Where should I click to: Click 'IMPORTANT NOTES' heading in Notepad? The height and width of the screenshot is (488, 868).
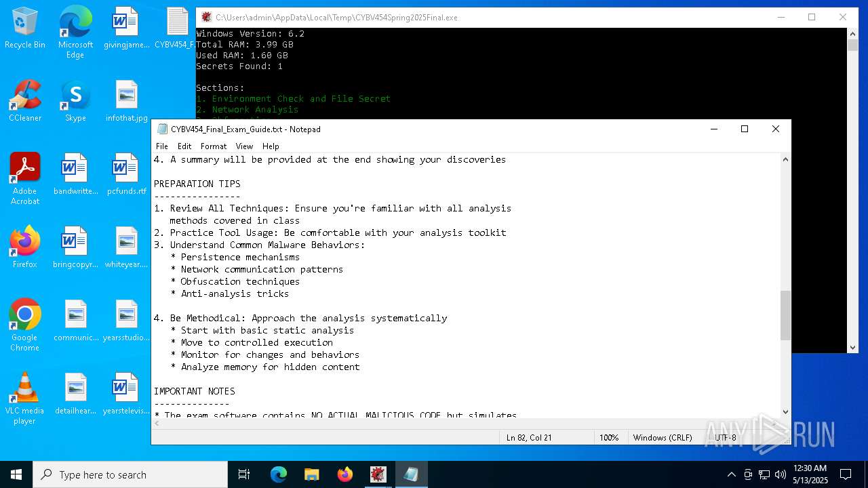click(194, 391)
